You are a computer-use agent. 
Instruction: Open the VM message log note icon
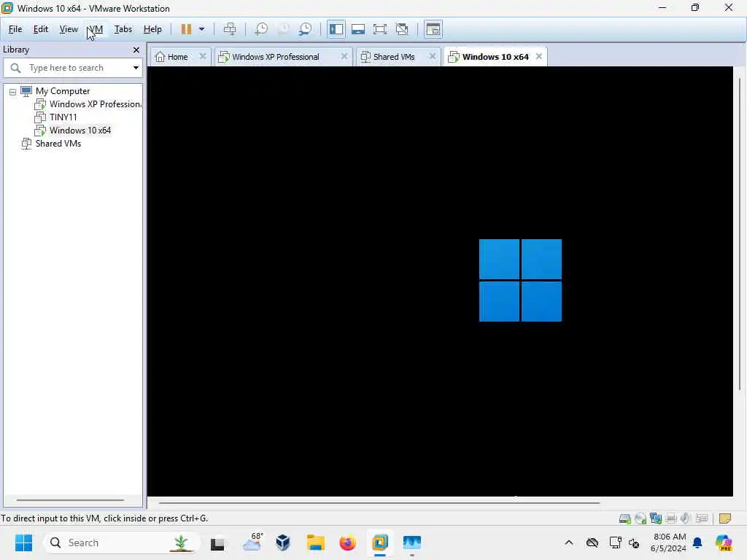[724, 518]
